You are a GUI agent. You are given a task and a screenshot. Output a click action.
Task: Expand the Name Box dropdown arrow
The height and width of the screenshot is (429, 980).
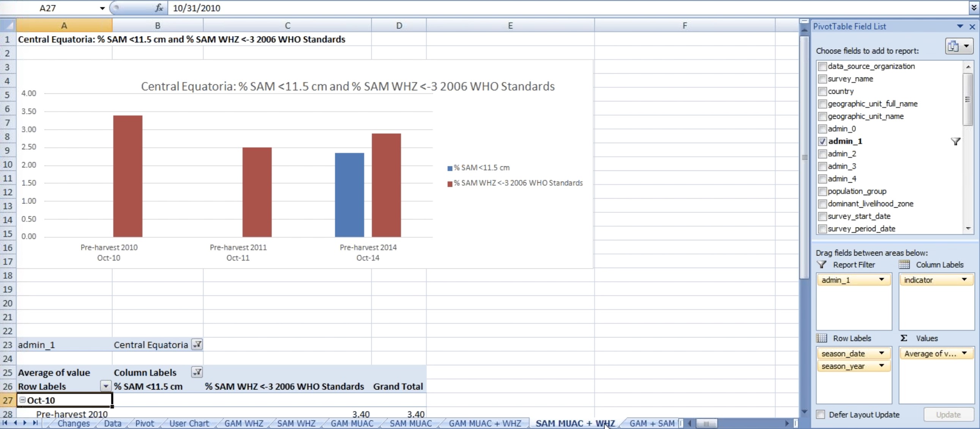coord(102,8)
